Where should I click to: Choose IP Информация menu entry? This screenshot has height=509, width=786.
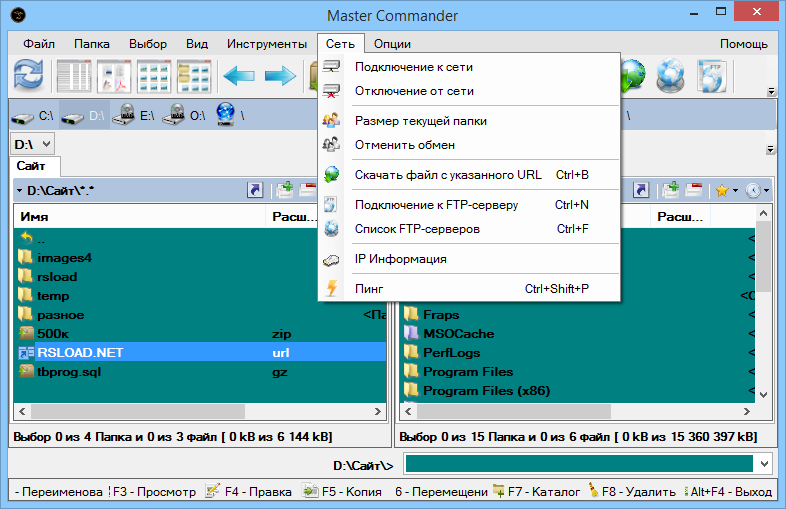click(x=469, y=259)
